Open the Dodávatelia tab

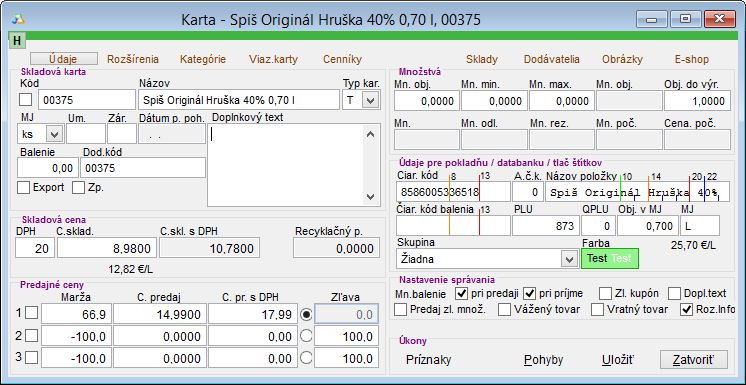(552, 59)
